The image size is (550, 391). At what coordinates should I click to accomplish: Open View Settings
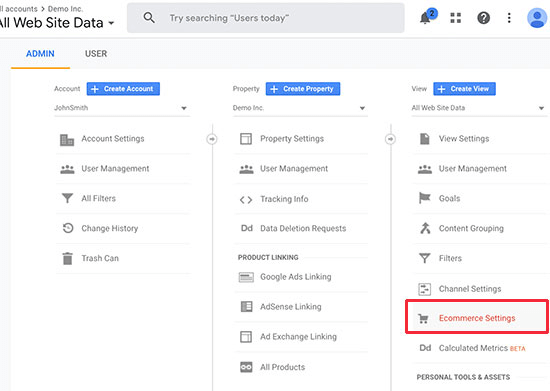(x=464, y=139)
